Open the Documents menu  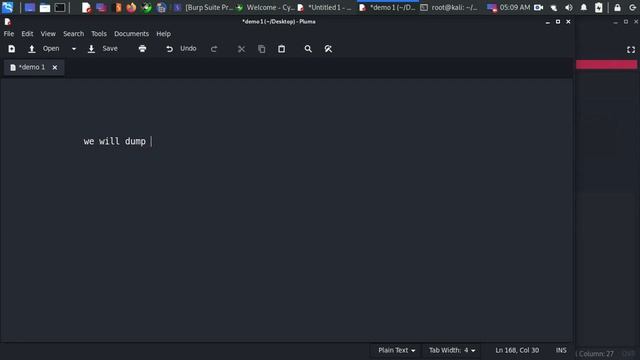[x=131, y=34]
